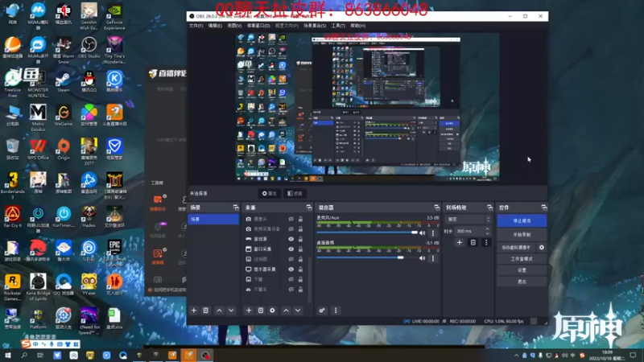Undock the Controls panel
Viewport: 644px width, 362px height.
pos(544,208)
